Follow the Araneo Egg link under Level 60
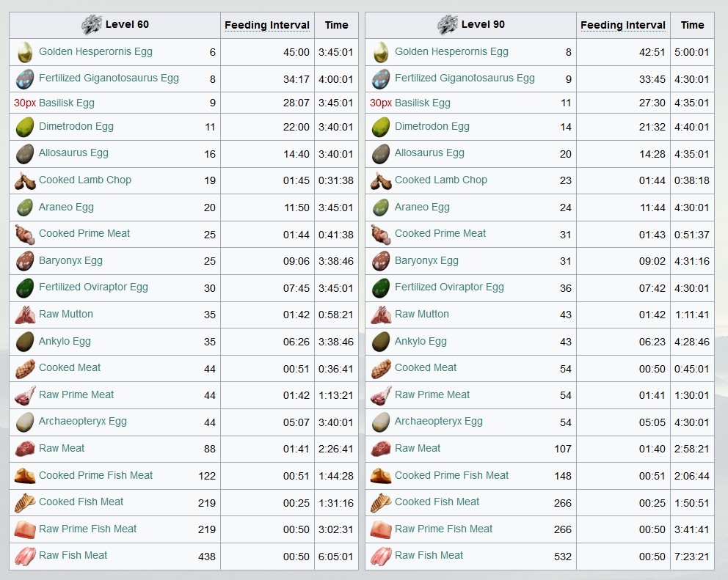Screen dimensions: 728x580 66,207
